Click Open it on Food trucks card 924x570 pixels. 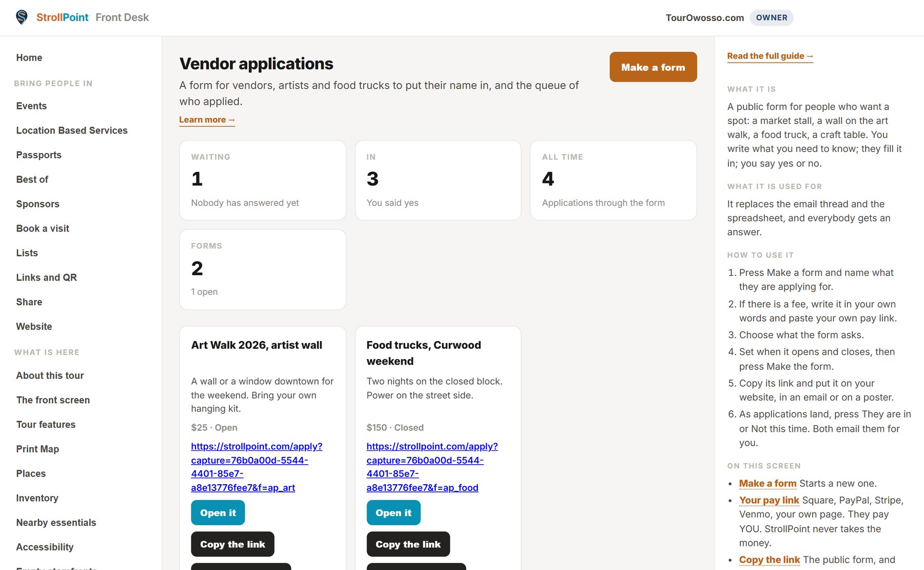[393, 512]
